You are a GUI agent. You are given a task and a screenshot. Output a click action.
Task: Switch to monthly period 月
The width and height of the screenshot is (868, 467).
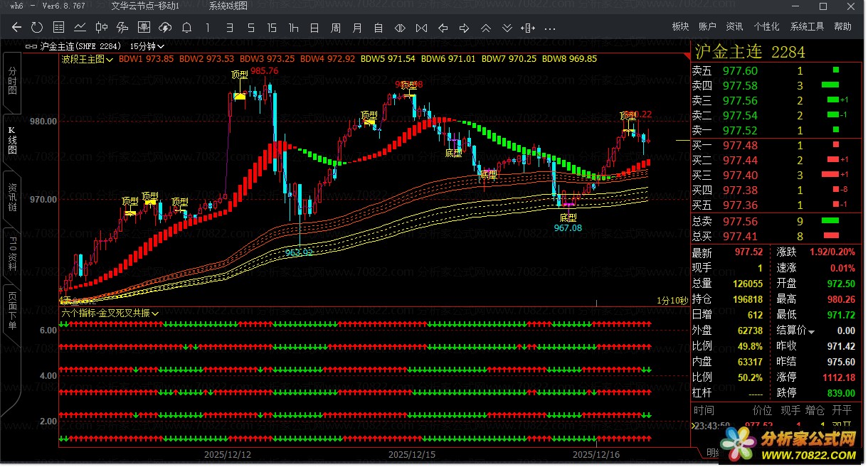click(357, 28)
